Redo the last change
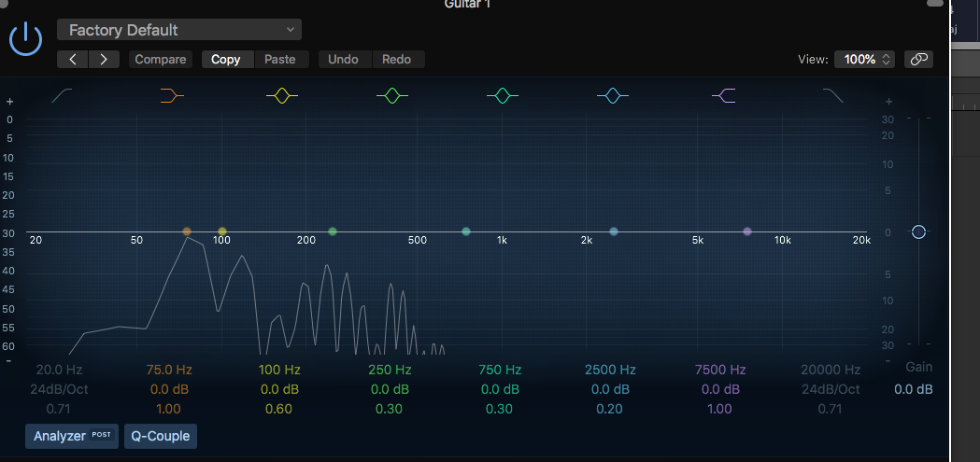980x462 pixels. [x=397, y=60]
